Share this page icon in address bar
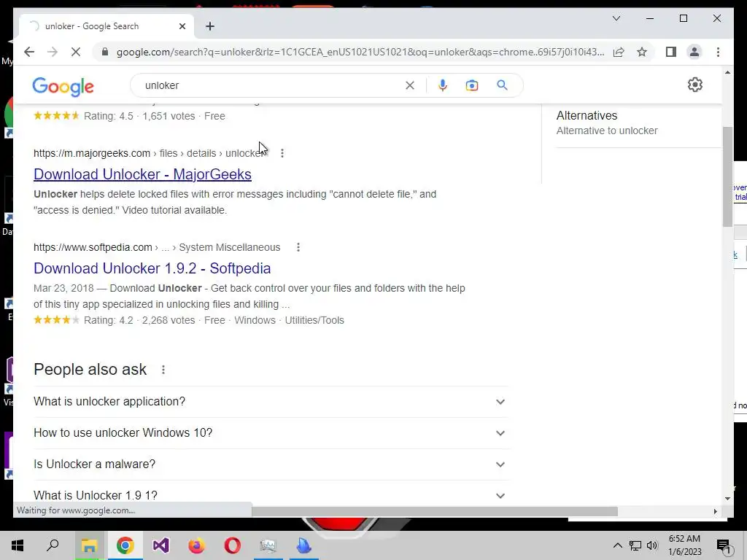The height and width of the screenshot is (560, 747). click(619, 52)
